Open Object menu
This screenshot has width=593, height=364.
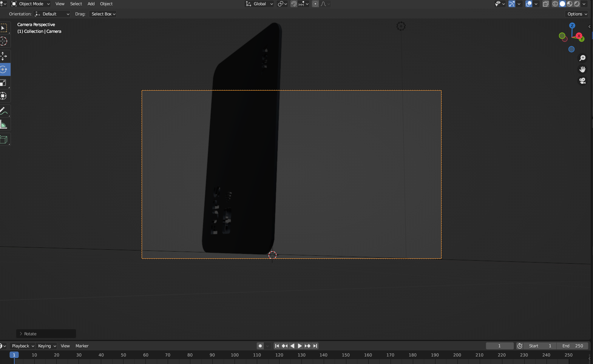(x=106, y=4)
